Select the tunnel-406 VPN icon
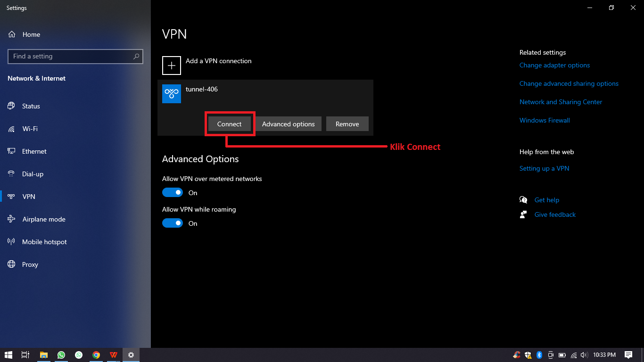Viewport: 644px width, 362px height. [x=172, y=94]
